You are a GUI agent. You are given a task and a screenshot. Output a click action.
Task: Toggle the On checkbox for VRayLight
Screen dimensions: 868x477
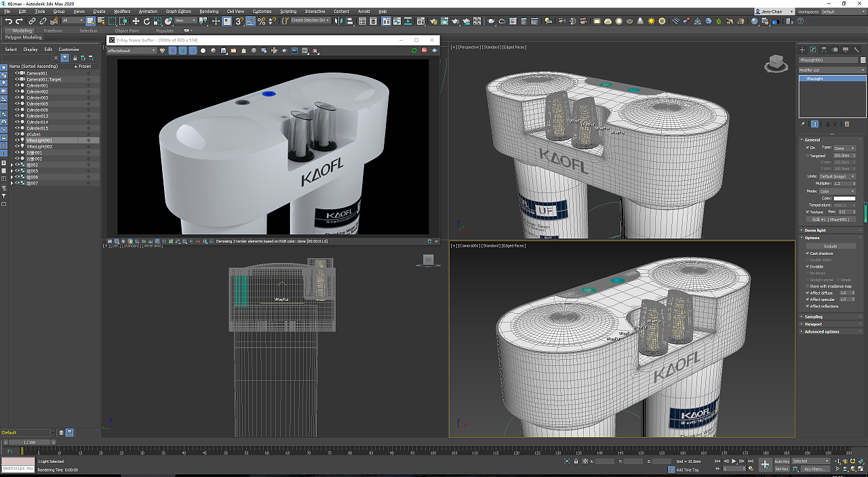click(x=808, y=148)
